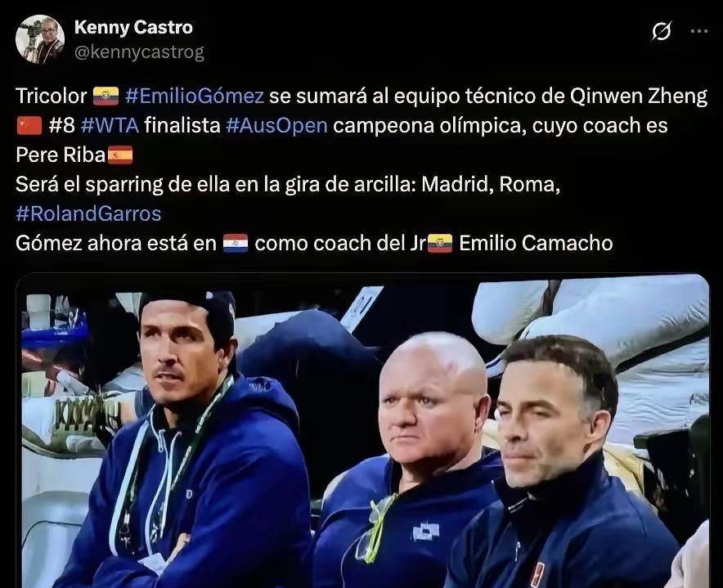Open the attached photo of three men
The width and height of the screenshot is (723, 588).
pyautogui.click(x=362, y=431)
